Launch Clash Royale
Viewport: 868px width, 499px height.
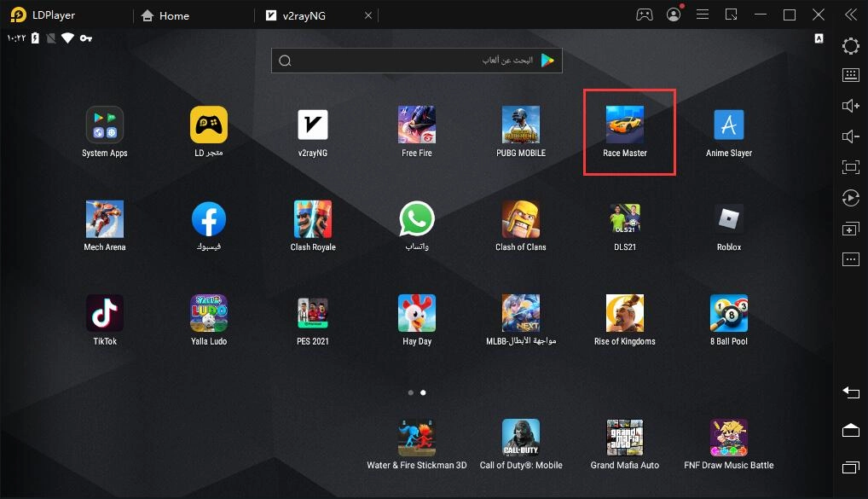click(313, 219)
